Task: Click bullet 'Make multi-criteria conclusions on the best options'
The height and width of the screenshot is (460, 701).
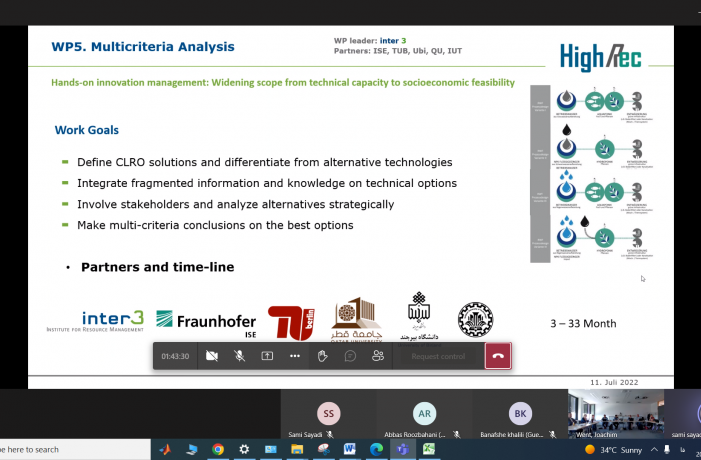Action: point(215,225)
